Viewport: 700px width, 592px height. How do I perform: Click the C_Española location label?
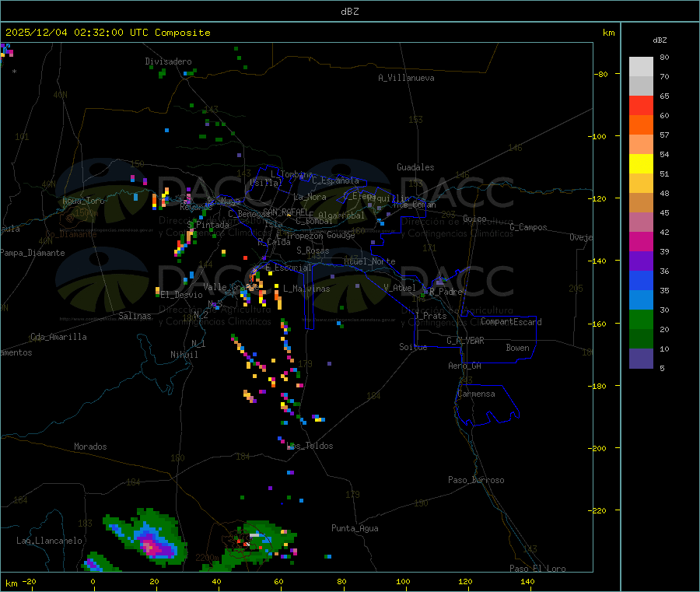click(336, 180)
